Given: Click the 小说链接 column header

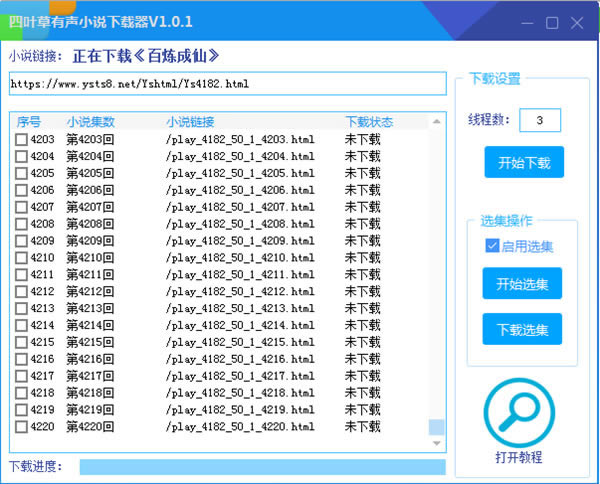Looking at the screenshot, I should [190, 122].
